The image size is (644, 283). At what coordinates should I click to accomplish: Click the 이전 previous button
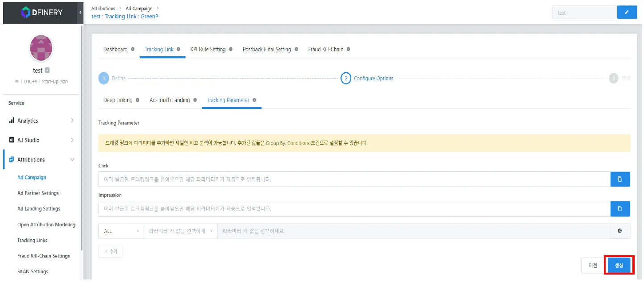point(593,265)
